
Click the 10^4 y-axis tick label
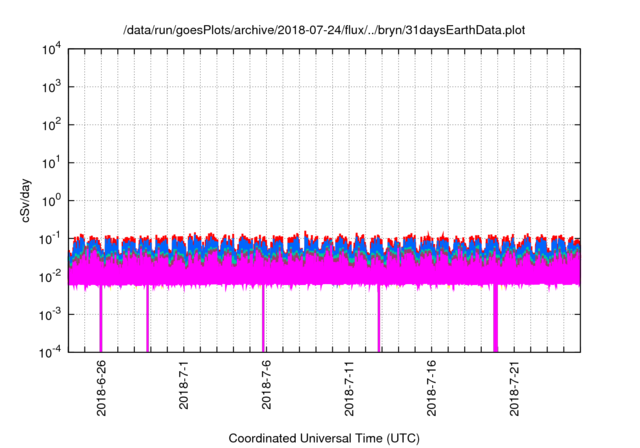pyautogui.click(x=52, y=50)
